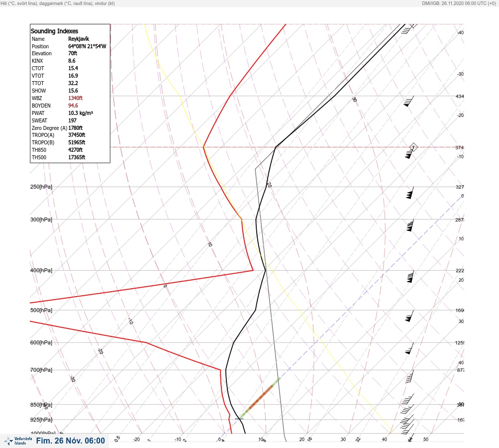Click the date label Fim. 26 Nóv. 06:00
Viewport: 499px width, 448px height.
(70, 441)
